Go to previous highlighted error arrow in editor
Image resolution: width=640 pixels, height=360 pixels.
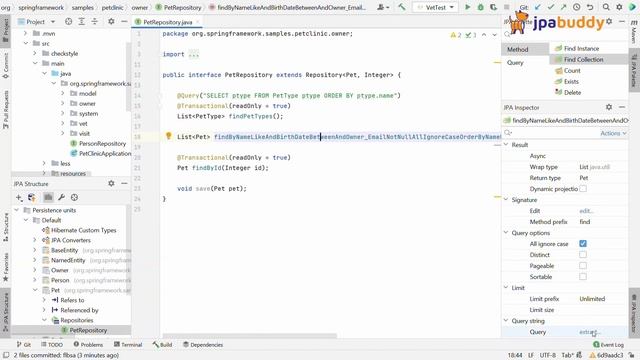(x=484, y=35)
